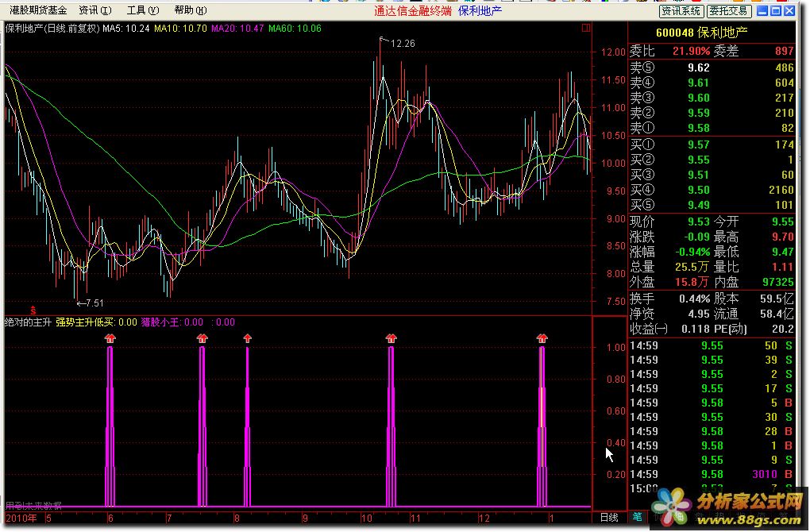The width and height of the screenshot is (810, 532).
Task: Click the 委比 21.90% value
Action: (691, 51)
